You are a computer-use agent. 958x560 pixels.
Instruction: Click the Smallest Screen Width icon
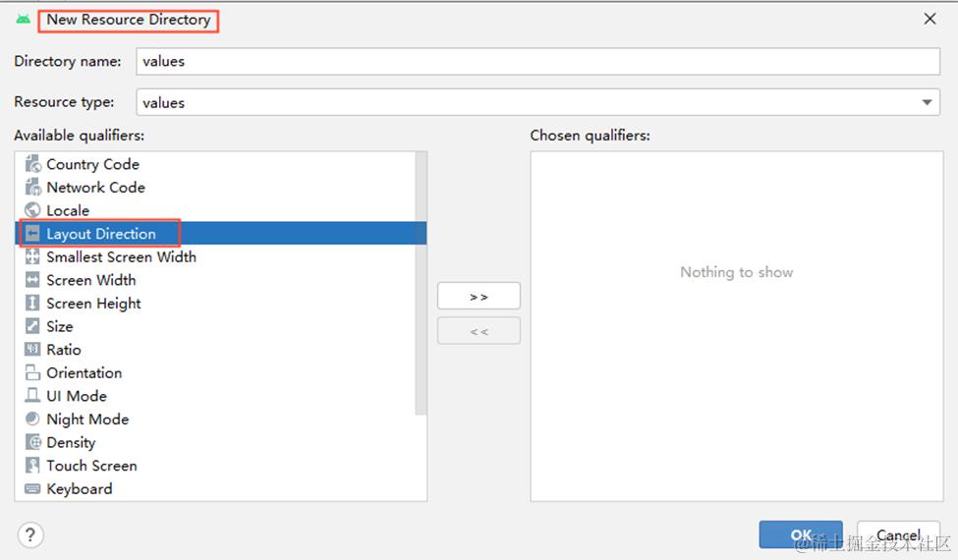(33, 257)
